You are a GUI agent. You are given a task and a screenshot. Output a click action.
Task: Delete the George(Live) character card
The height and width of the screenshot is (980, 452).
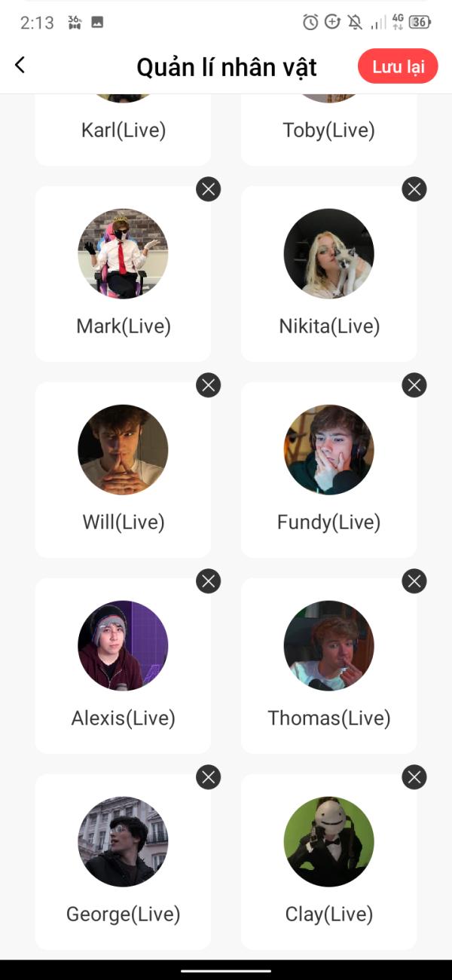tap(209, 777)
